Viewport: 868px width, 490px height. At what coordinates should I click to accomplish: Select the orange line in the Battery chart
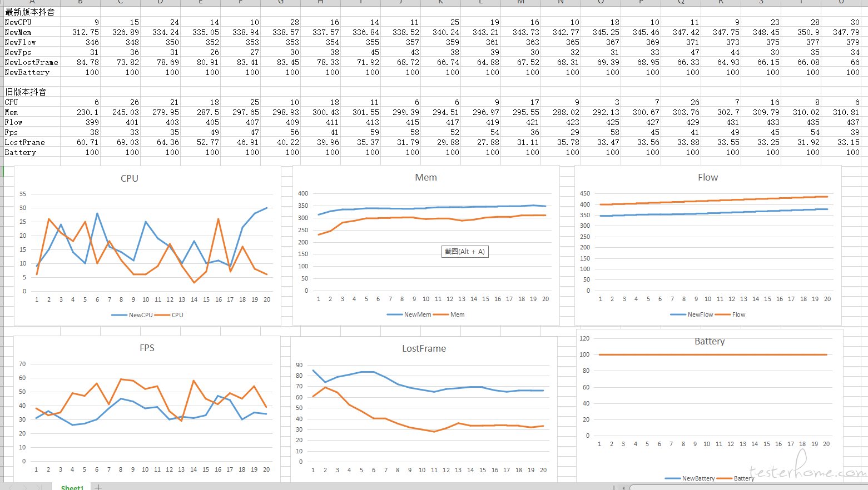(x=713, y=354)
